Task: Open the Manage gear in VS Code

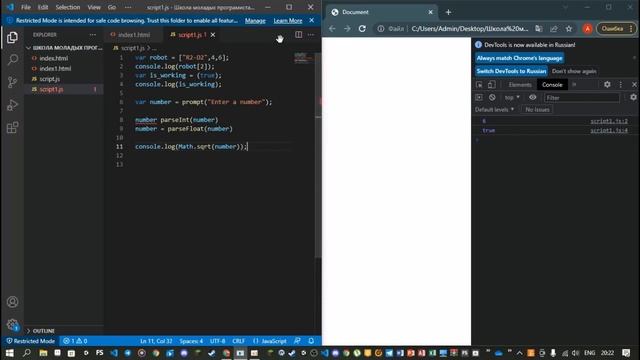Action: pos(12,325)
